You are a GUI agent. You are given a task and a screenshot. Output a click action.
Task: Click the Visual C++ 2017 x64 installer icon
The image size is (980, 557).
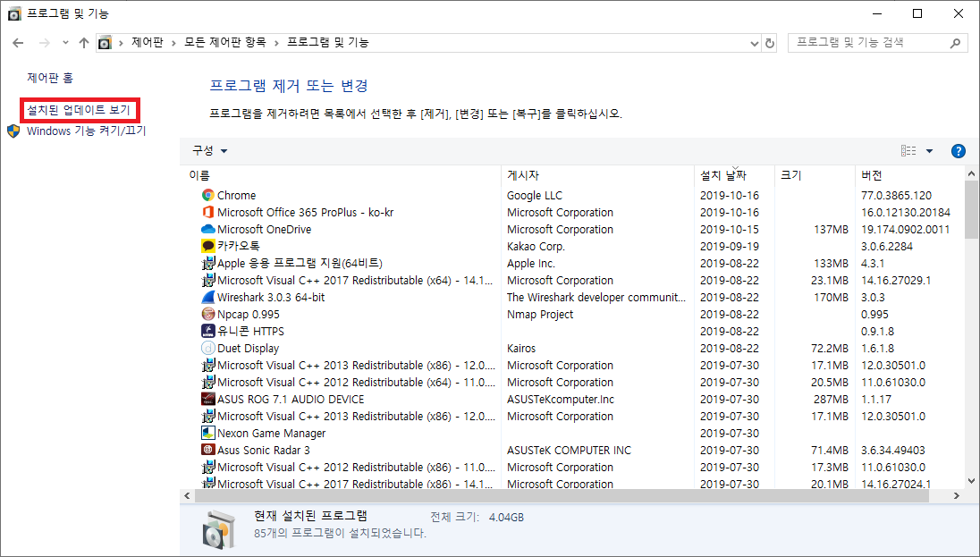pyautogui.click(x=208, y=280)
